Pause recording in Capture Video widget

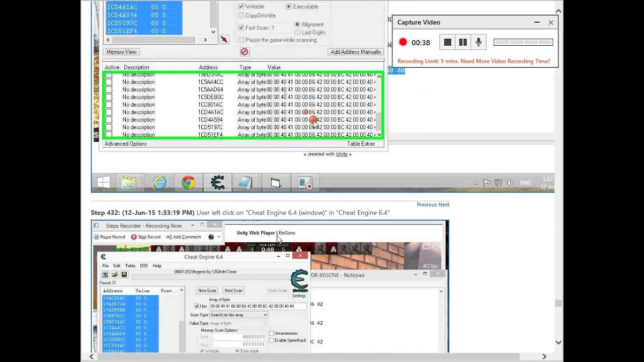463,42
